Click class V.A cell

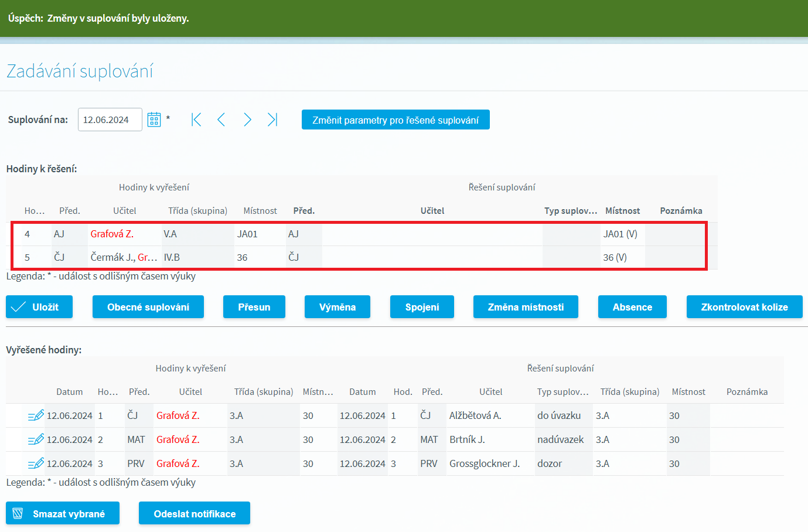point(170,234)
